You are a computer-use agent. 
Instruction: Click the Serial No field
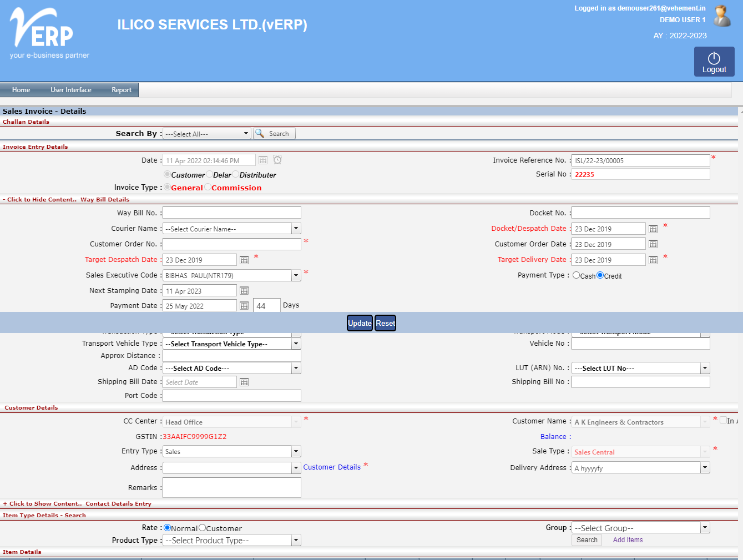(x=641, y=174)
